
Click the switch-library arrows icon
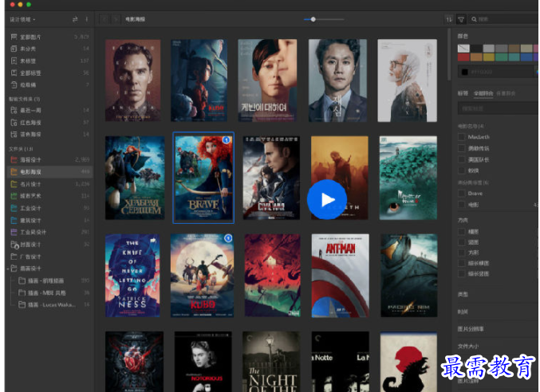pyautogui.click(x=75, y=19)
